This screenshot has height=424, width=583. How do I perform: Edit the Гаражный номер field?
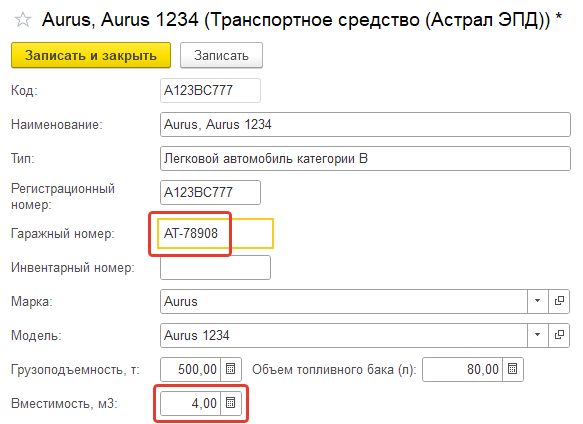tap(215, 234)
